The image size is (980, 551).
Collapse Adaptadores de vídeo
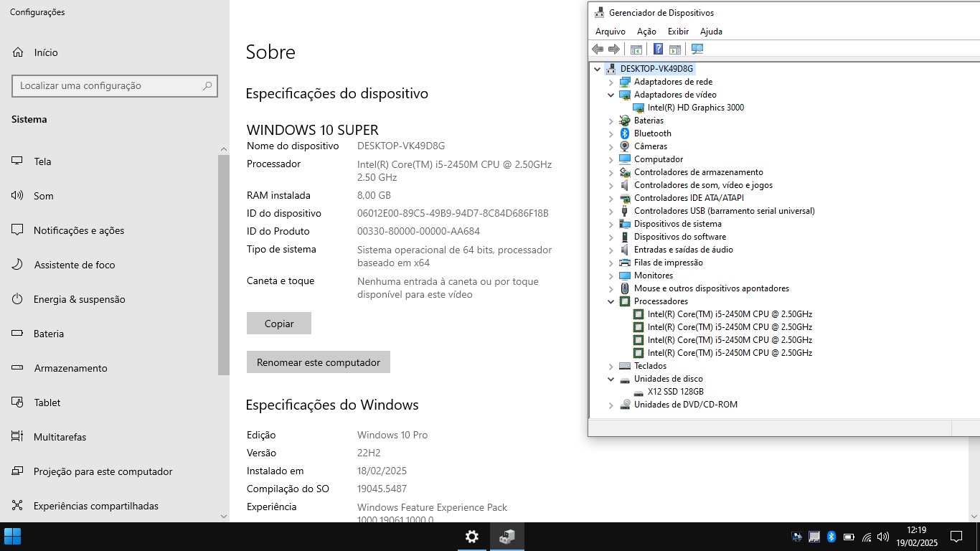tap(611, 95)
